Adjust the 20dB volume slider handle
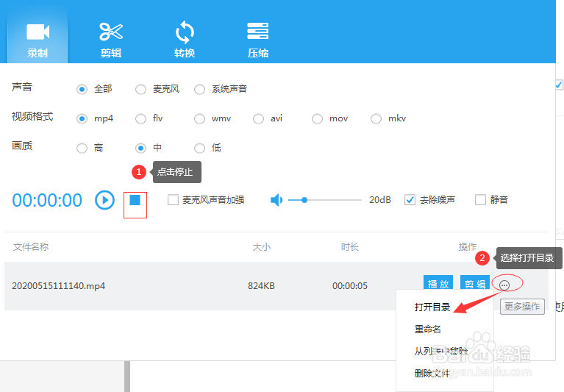This screenshot has width=564, height=392. point(304,200)
